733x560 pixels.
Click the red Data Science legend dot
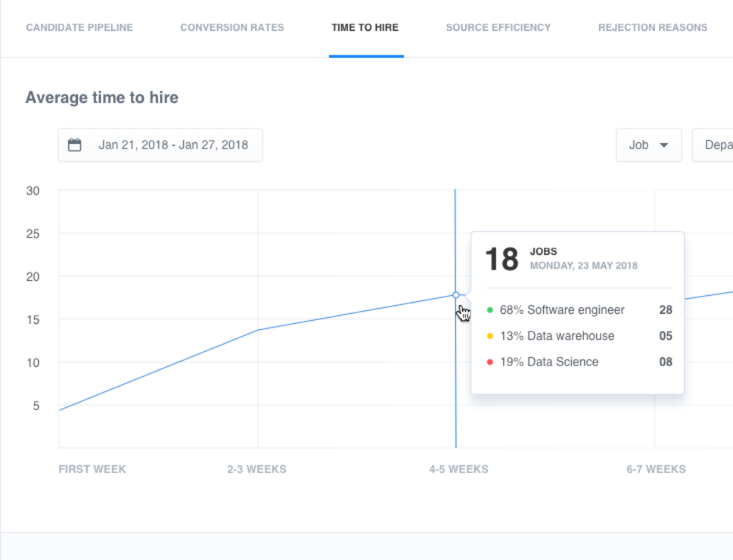coord(489,362)
